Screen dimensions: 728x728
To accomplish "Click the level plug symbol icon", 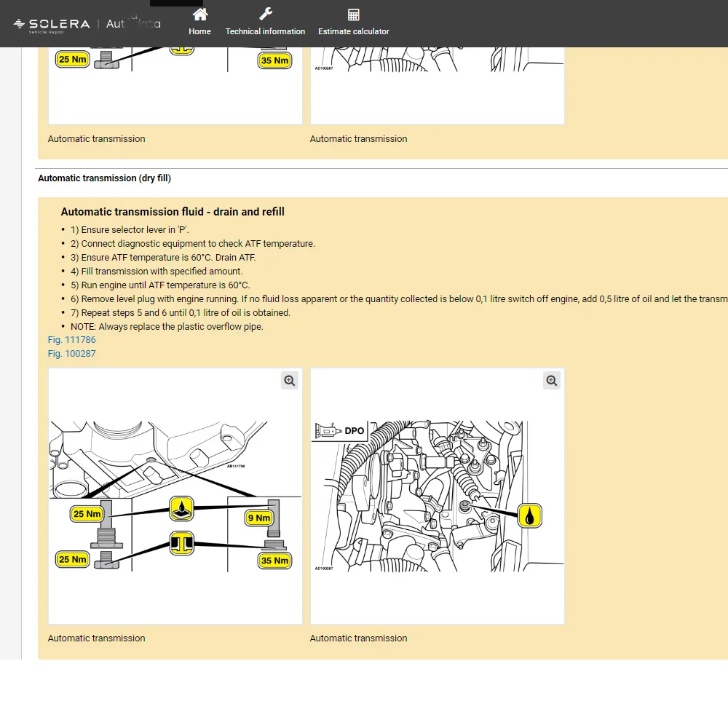I will 181,543.
